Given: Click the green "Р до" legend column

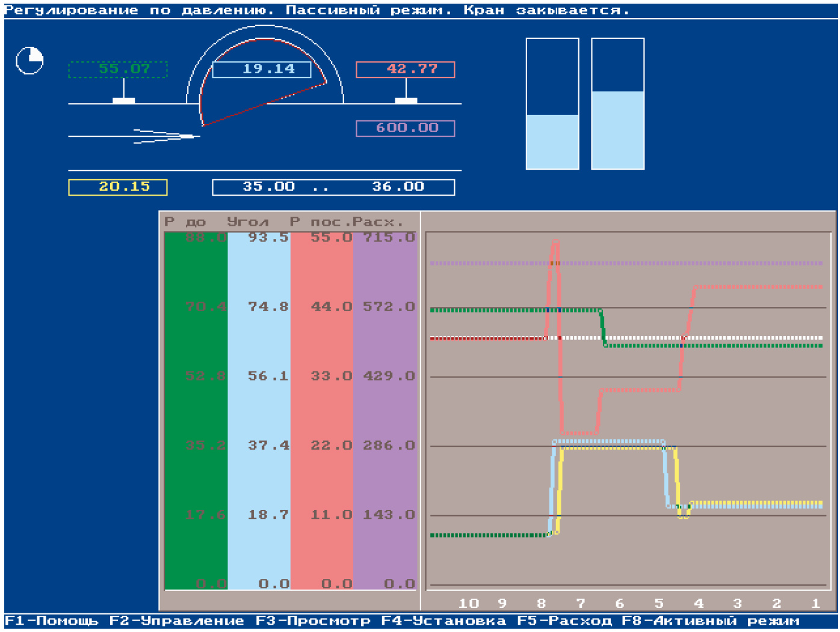Looking at the screenshot, I should click(x=196, y=409).
